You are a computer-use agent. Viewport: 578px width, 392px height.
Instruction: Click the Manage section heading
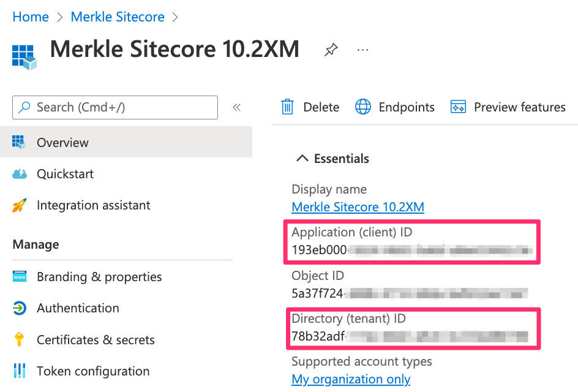36,244
